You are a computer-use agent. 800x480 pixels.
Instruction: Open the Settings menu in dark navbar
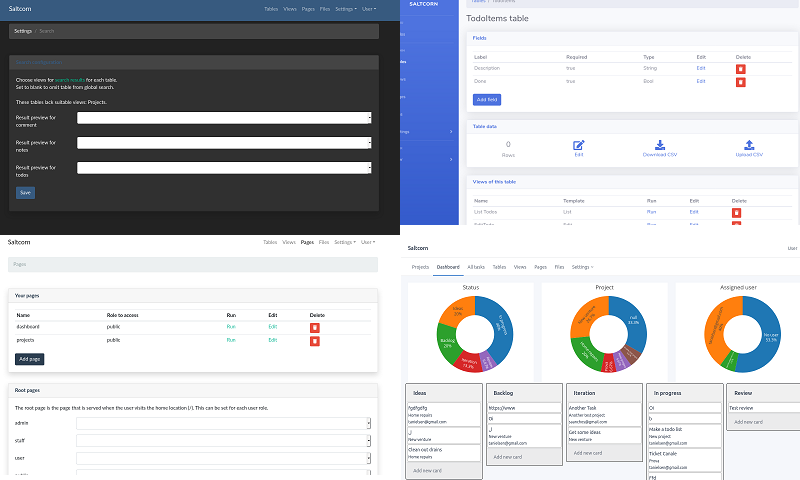point(345,8)
